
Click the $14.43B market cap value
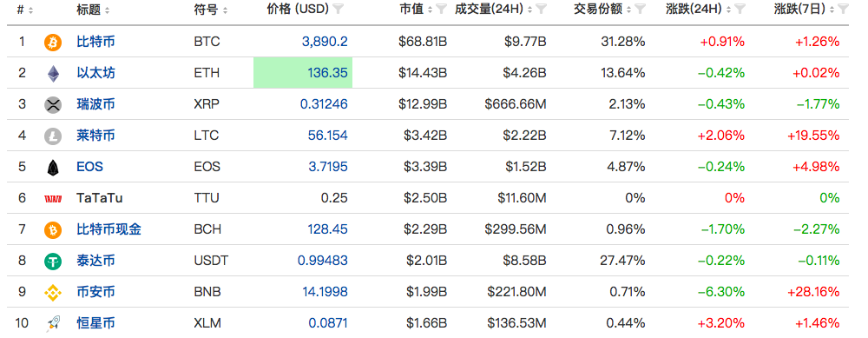coord(423,73)
